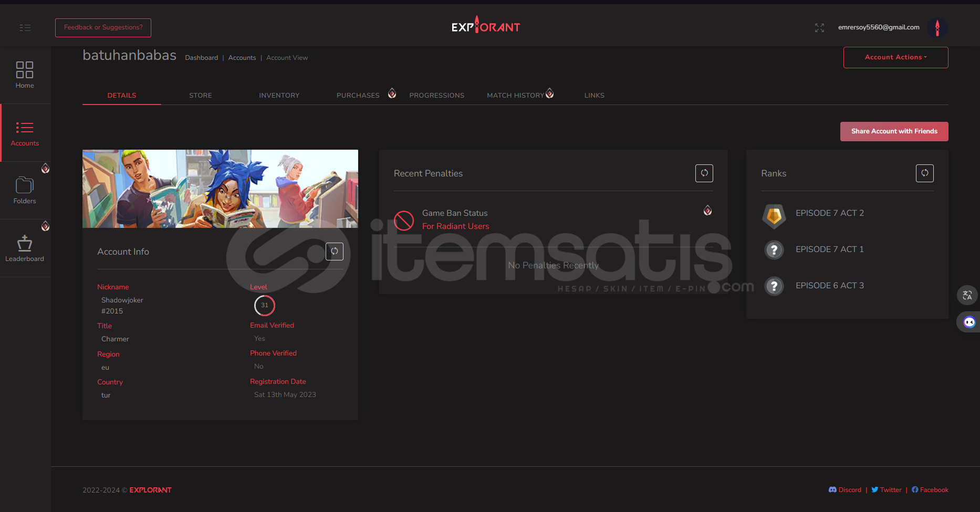
Task: Click the premium badge above Folders
Action: 46,168
